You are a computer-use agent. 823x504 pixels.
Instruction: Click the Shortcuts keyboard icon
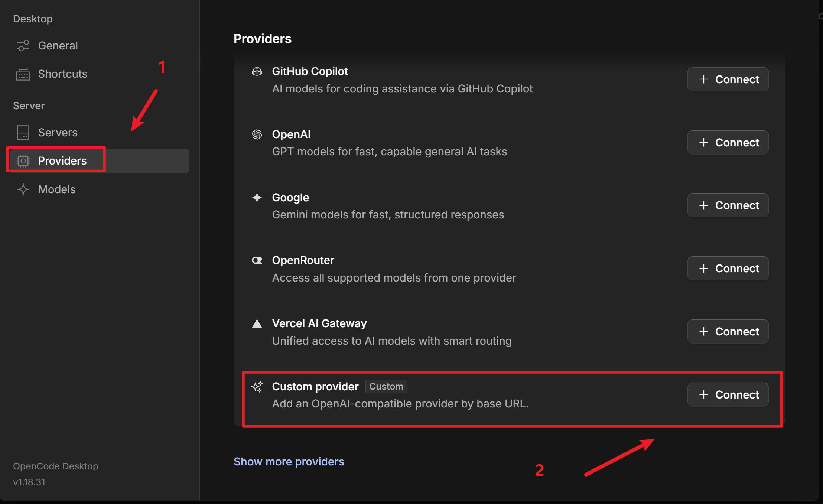point(23,74)
